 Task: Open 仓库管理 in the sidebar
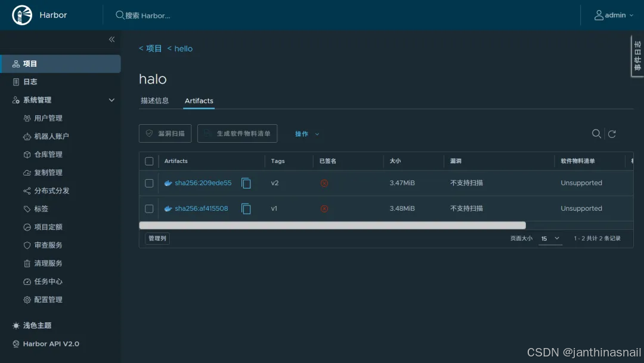point(48,155)
